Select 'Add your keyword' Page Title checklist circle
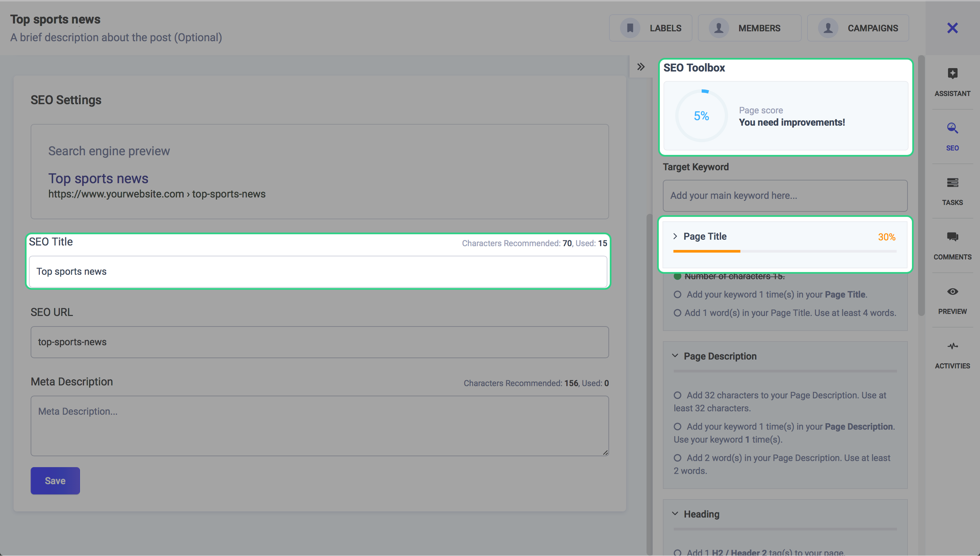This screenshot has width=980, height=556. coord(677,295)
